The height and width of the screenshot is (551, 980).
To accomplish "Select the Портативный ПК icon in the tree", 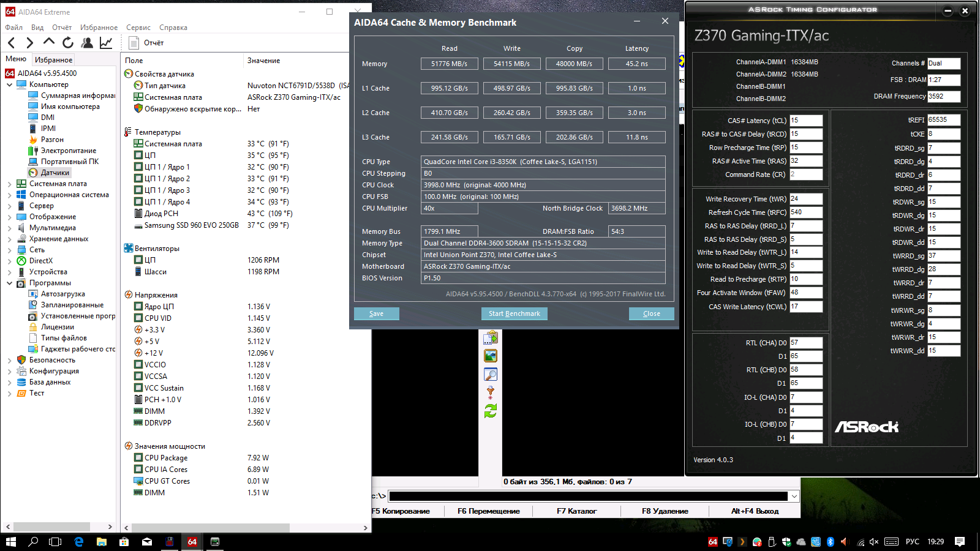I will tap(33, 162).
